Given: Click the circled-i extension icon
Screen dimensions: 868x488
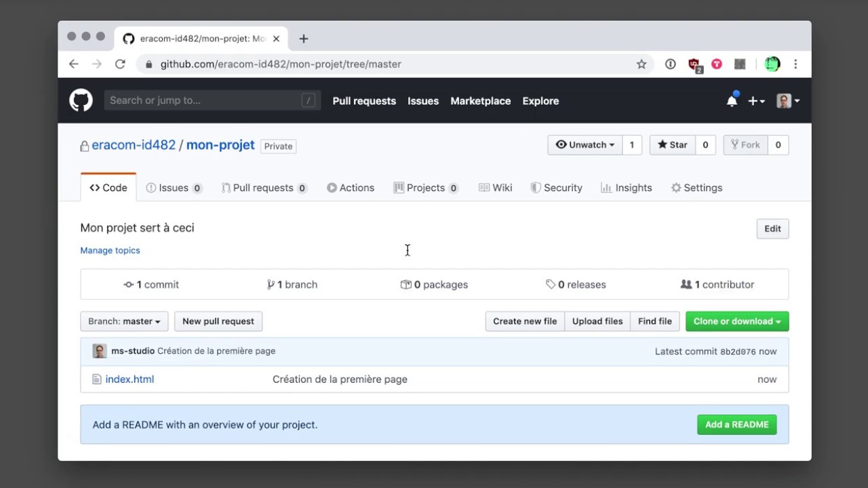Looking at the screenshot, I should (670, 64).
